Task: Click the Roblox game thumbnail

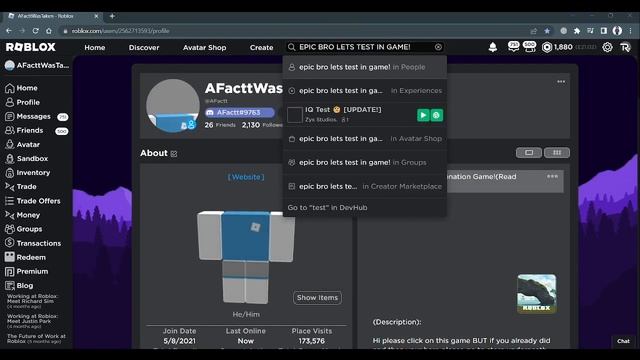Action: pyautogui.click(x=537, y=294)
